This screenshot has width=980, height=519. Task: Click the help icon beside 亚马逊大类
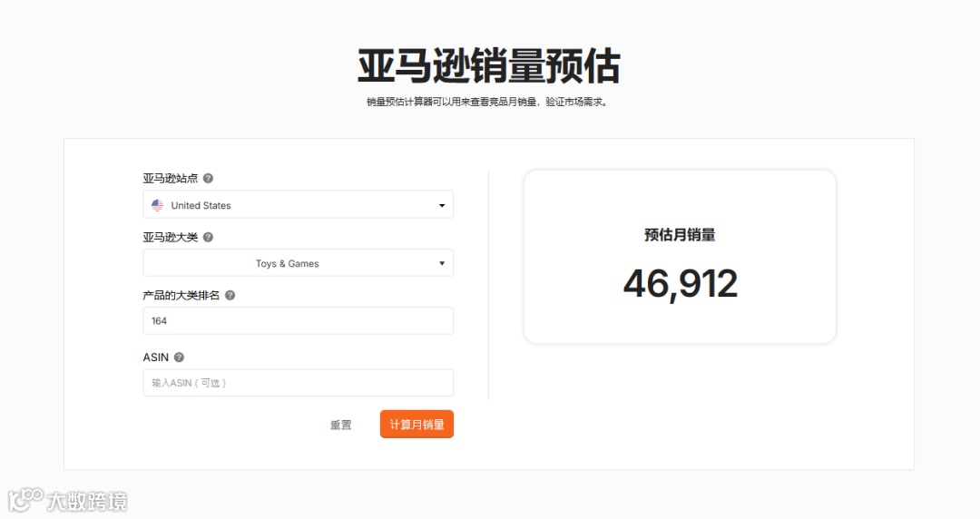(x=208, y=237)
